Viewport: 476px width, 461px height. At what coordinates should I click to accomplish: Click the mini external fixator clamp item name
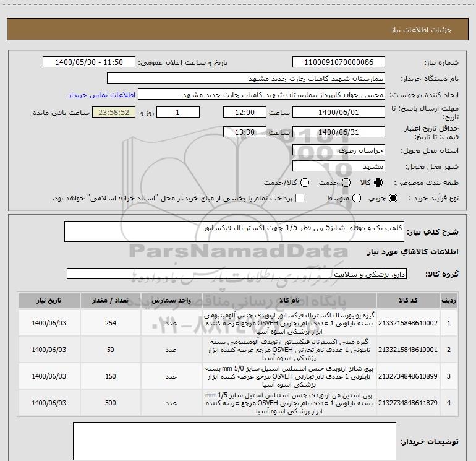289,350
